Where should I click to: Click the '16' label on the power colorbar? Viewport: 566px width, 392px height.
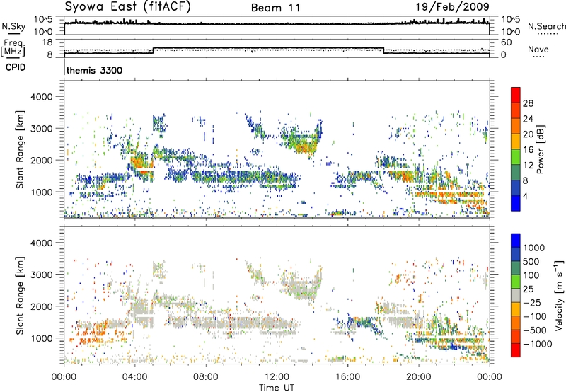pos(528,150)
